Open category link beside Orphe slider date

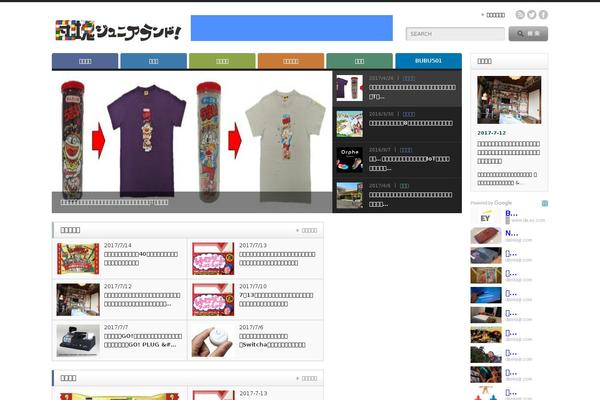(406, 150)
